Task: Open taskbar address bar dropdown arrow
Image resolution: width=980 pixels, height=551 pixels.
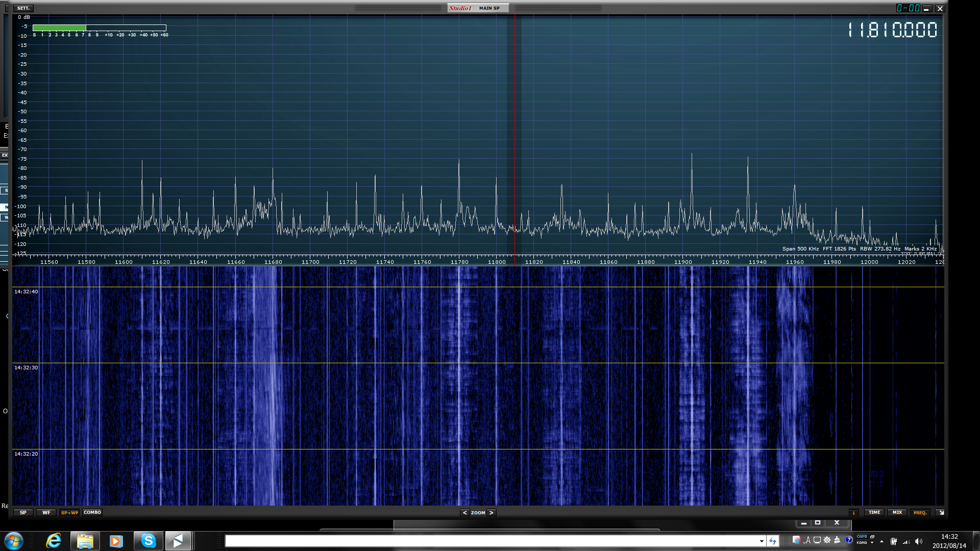Action: coord(762,541)
